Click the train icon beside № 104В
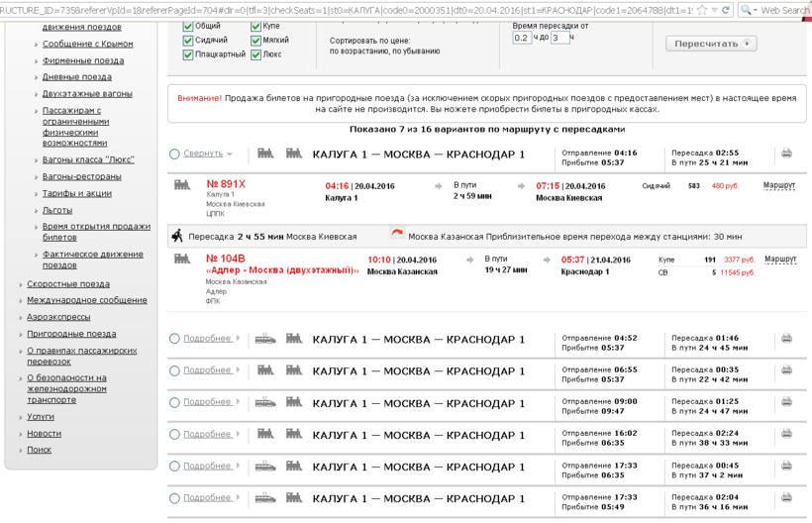812x523 pixels. (x=182, y=260)
